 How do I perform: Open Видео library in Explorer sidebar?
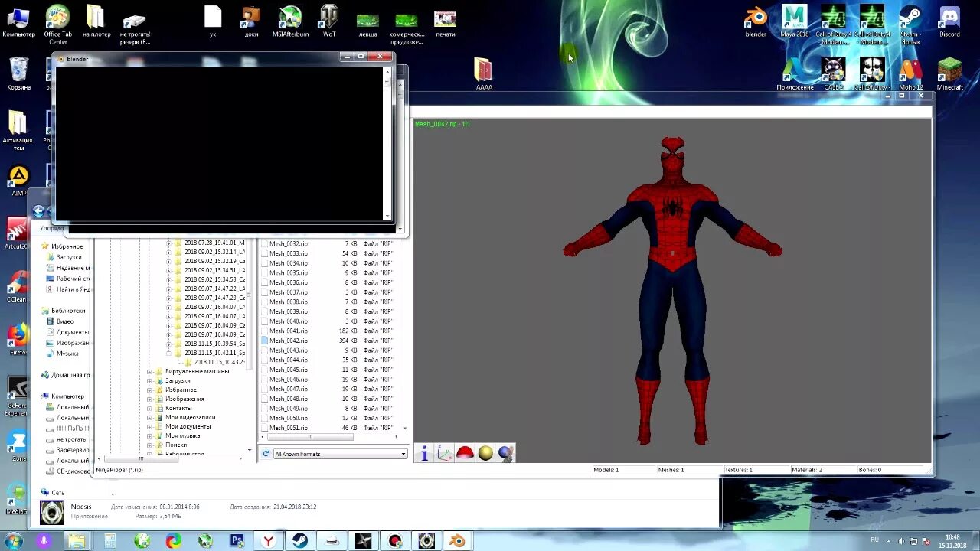pyautogui.click(x=65, y=321)
